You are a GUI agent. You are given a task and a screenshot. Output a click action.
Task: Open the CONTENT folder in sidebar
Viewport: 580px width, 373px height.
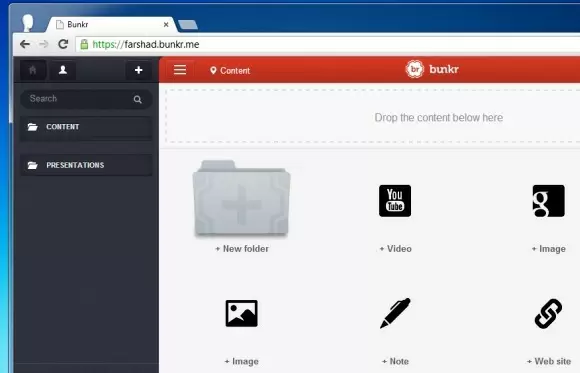click(x=86, y=127)
